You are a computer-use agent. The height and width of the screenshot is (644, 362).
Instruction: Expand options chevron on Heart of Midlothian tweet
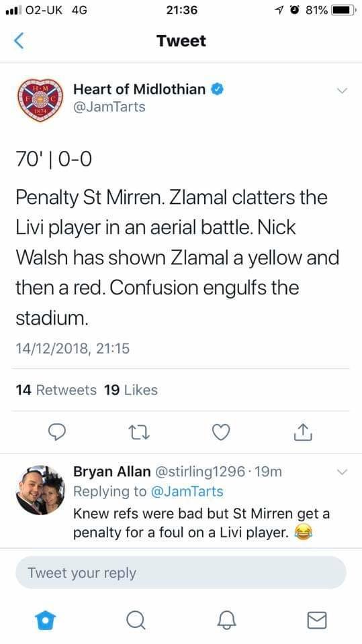pos(343,91)
